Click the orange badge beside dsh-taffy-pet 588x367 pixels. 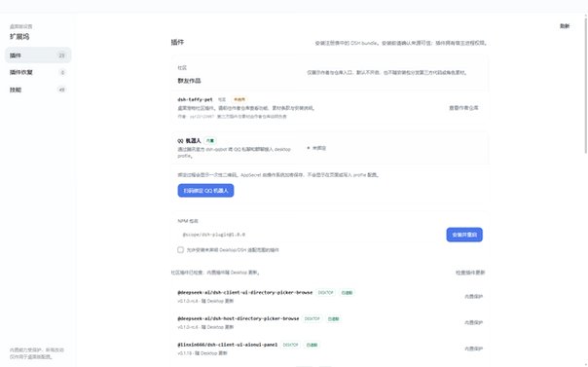point(239,99)
